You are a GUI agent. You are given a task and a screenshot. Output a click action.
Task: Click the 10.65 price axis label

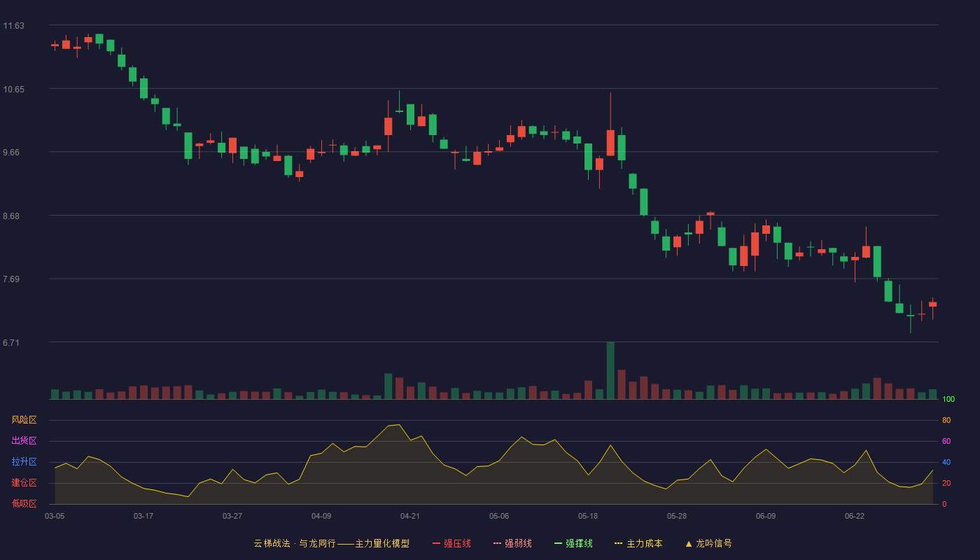[13, 90]
